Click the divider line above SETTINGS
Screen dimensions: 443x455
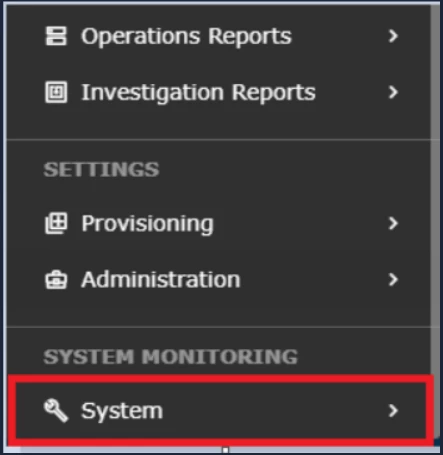tap(218, 139)
